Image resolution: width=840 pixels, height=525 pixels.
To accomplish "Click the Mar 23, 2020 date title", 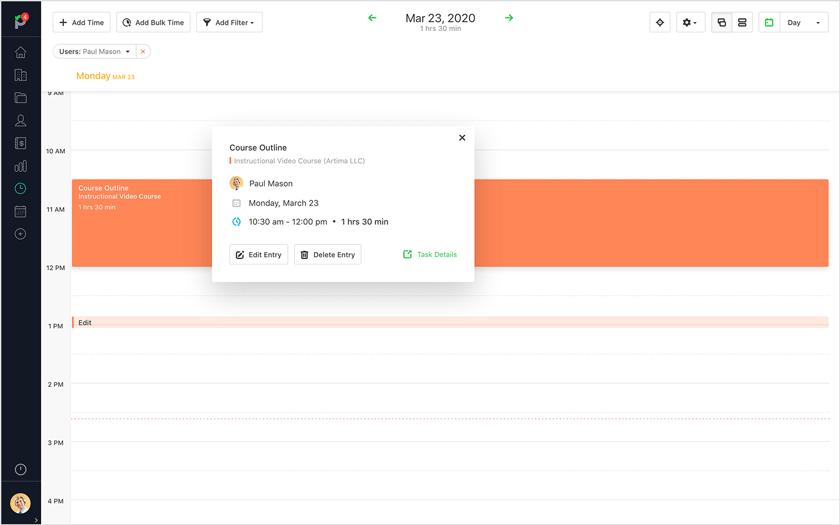I will point(440,18).
